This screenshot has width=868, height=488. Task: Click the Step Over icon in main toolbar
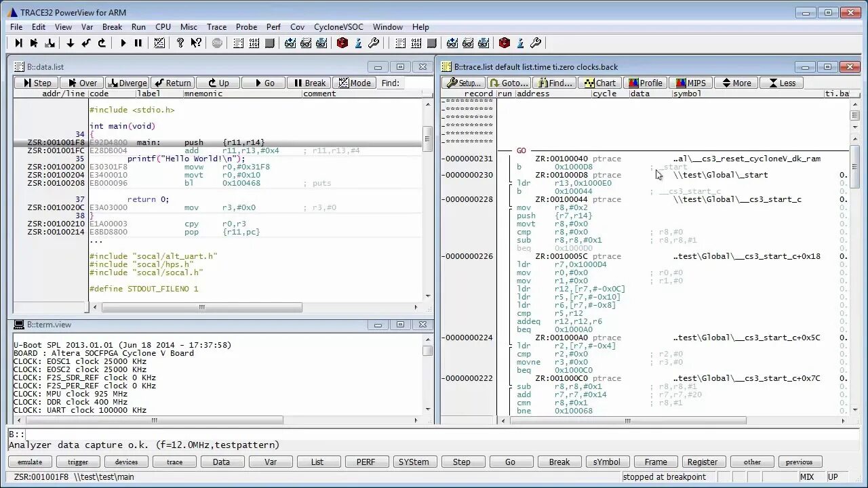click(34, 43)
